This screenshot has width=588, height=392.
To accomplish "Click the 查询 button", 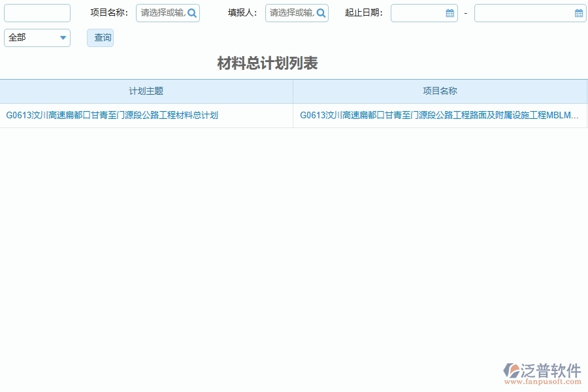I will (100, 37).
